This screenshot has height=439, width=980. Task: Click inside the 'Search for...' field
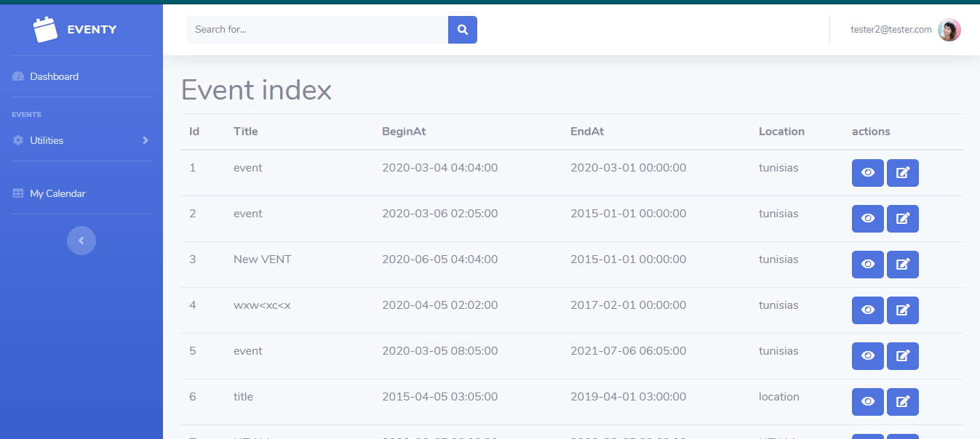(x=316, y=30)
